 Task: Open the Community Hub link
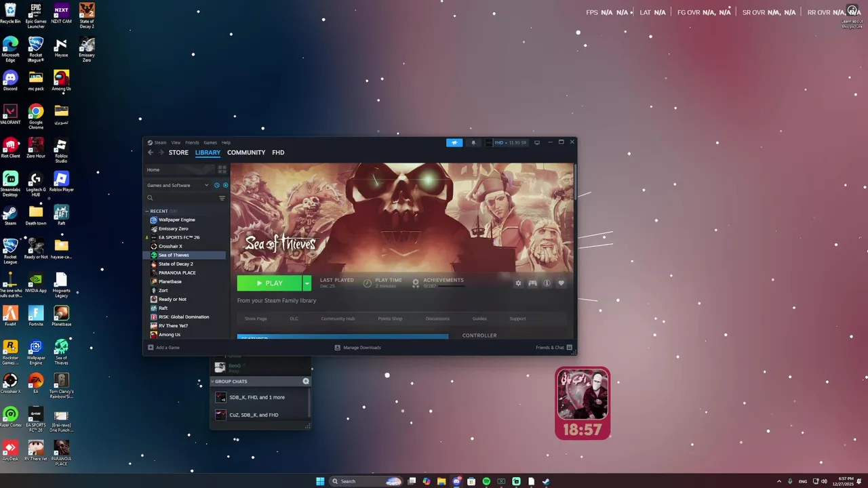[x=338, y=319]
